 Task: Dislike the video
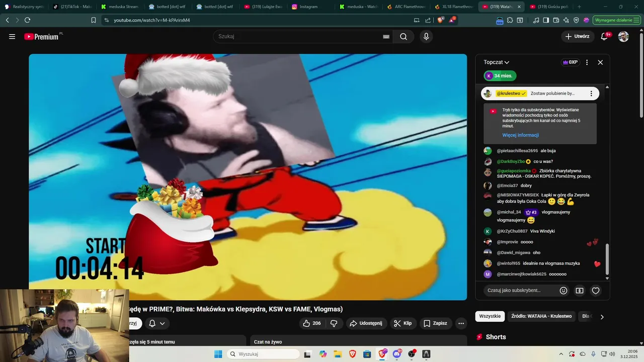point(334,323)
